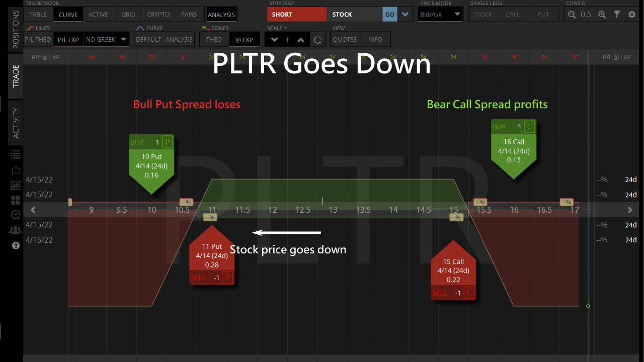Open the clock history icon in sidebar
The image size is (644, 362).
click(16, 215)
